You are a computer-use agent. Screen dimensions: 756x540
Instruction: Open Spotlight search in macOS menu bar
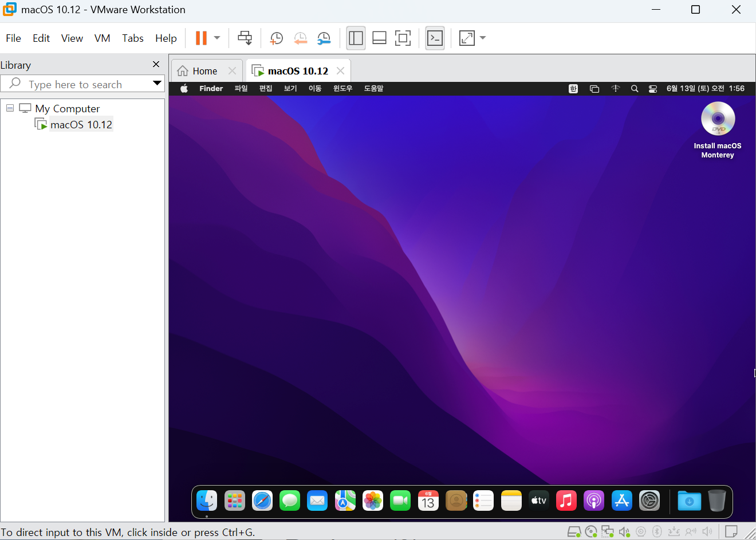(635, 89)
